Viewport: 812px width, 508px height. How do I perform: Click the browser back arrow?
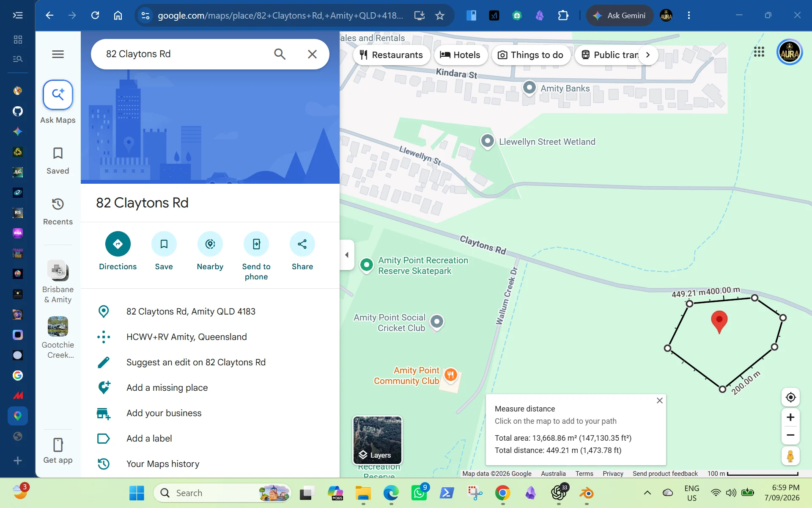coord(49,16)
